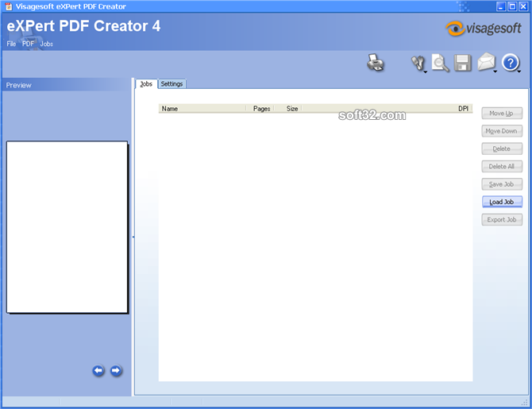
Task: Click the window resize grip corner
Action: point(525,402)
